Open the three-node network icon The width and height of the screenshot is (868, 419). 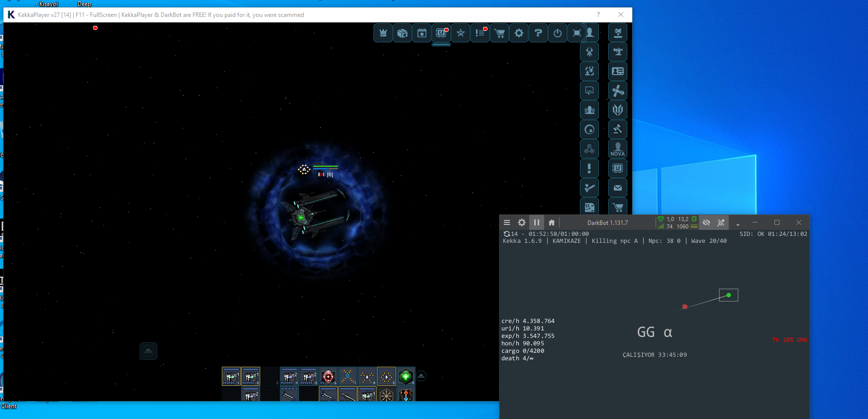589,149
